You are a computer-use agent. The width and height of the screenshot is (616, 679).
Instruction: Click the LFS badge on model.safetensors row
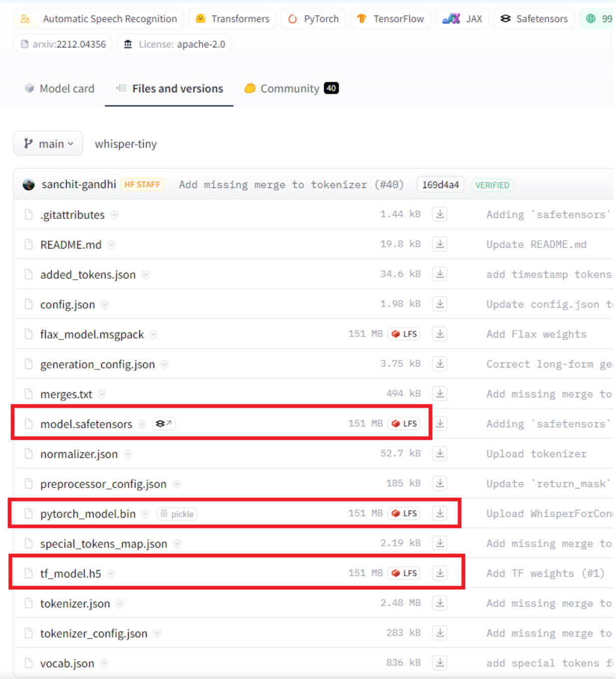404,424
